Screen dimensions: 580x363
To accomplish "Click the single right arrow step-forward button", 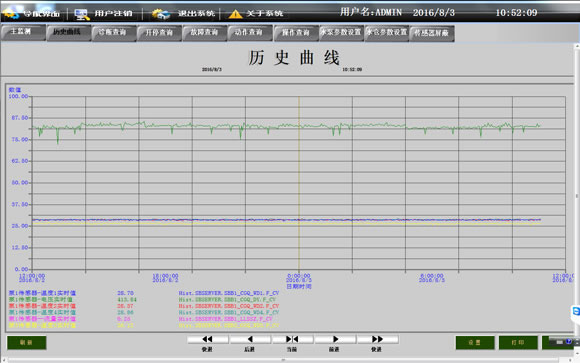I will (335, 339).
